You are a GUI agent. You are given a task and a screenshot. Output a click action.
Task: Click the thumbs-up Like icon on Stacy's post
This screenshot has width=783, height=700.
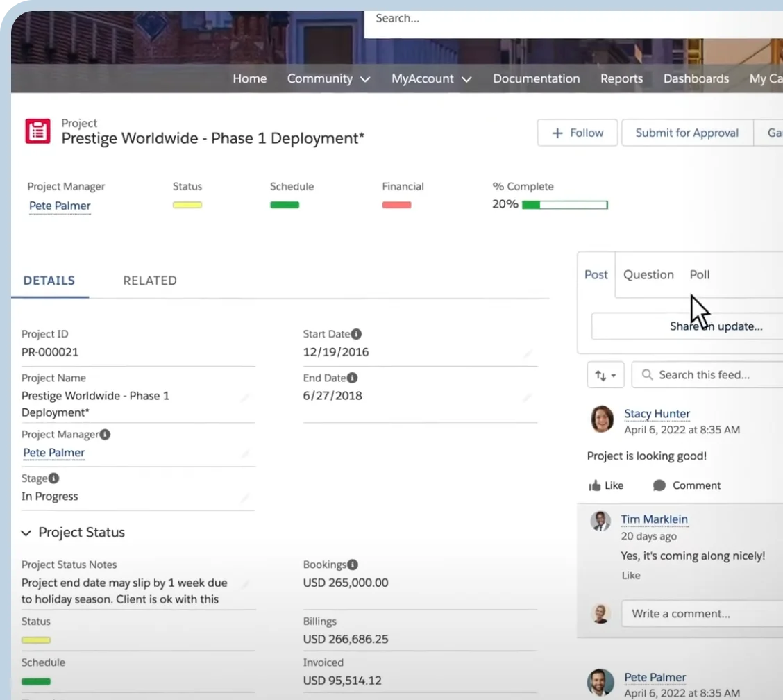point(594,485)
